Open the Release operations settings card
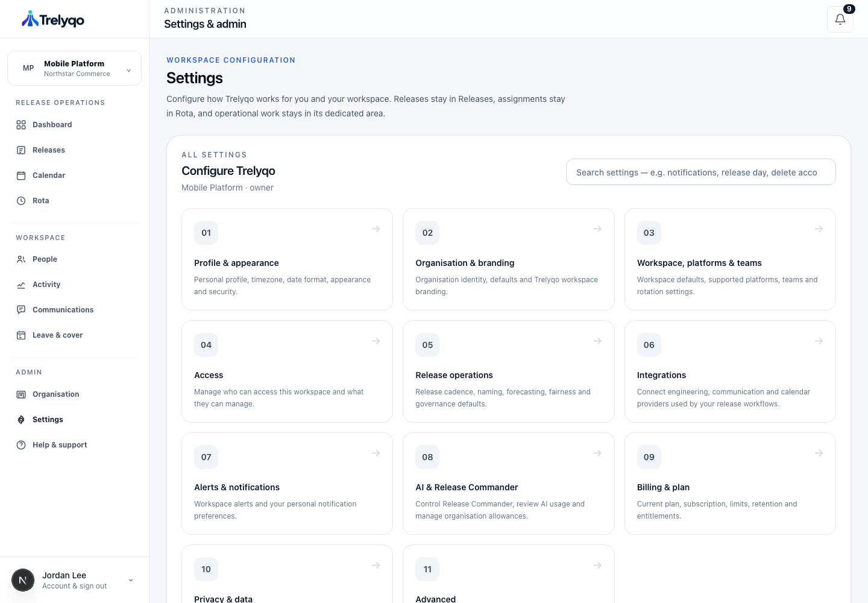The height and width of the screenshot is (603, 868). tap(508, 371)
